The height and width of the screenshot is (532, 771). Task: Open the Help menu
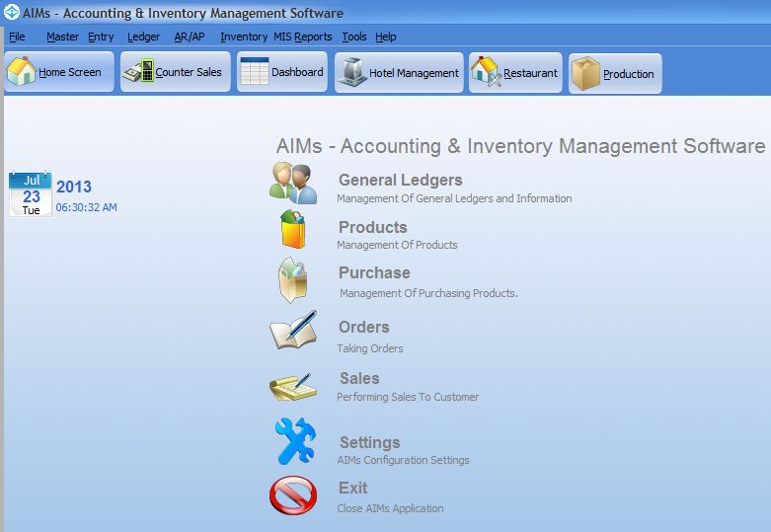(x=385, y=37)
